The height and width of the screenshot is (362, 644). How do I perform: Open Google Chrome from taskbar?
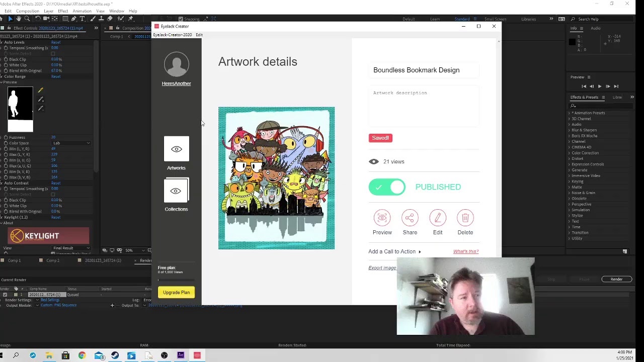82,355
